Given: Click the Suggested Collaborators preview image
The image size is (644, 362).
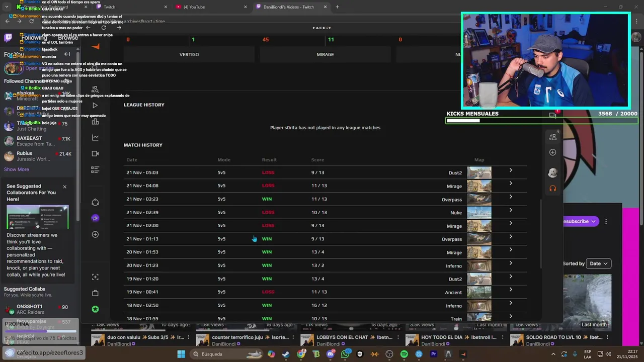Looking at the screenshot, I should [x=38, y=217].
